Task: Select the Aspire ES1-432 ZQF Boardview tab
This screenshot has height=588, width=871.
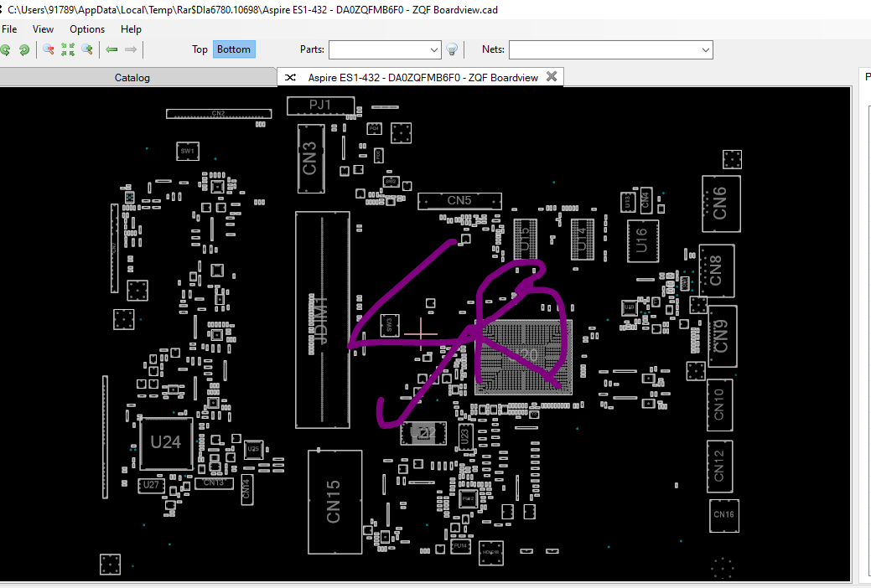Action: click(x=421, y=77)
